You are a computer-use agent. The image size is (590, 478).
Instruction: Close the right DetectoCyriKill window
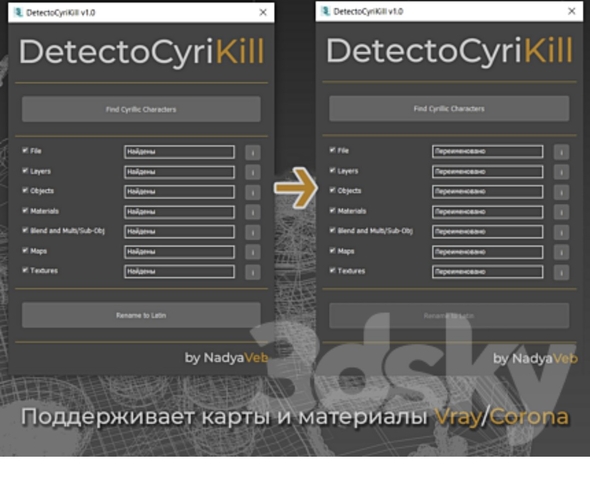(572, 11)
